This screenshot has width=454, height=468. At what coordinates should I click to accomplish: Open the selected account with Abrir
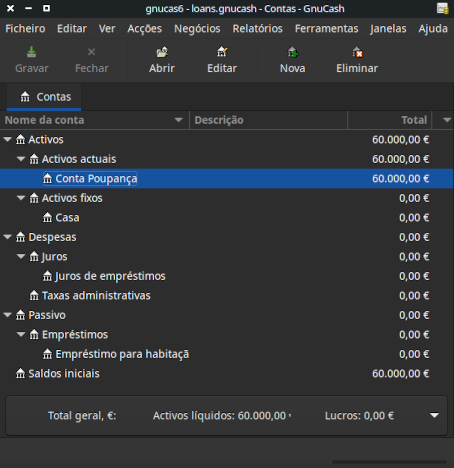162,60
